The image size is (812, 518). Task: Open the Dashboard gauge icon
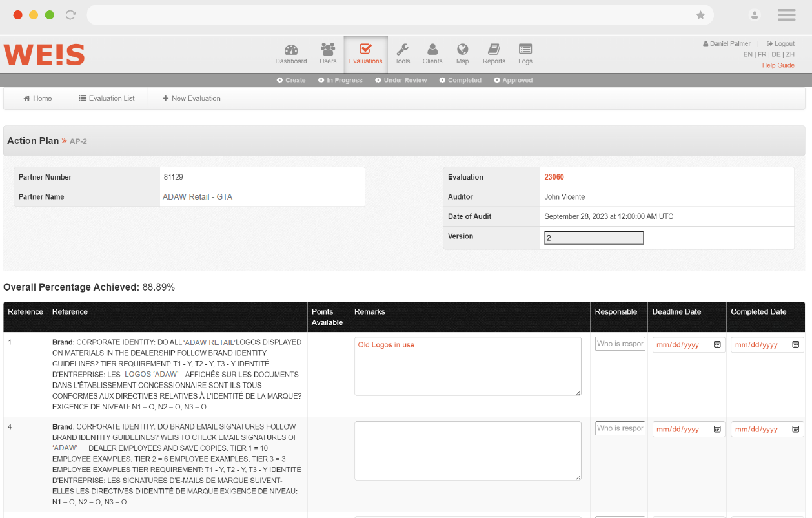click(291, 50)
